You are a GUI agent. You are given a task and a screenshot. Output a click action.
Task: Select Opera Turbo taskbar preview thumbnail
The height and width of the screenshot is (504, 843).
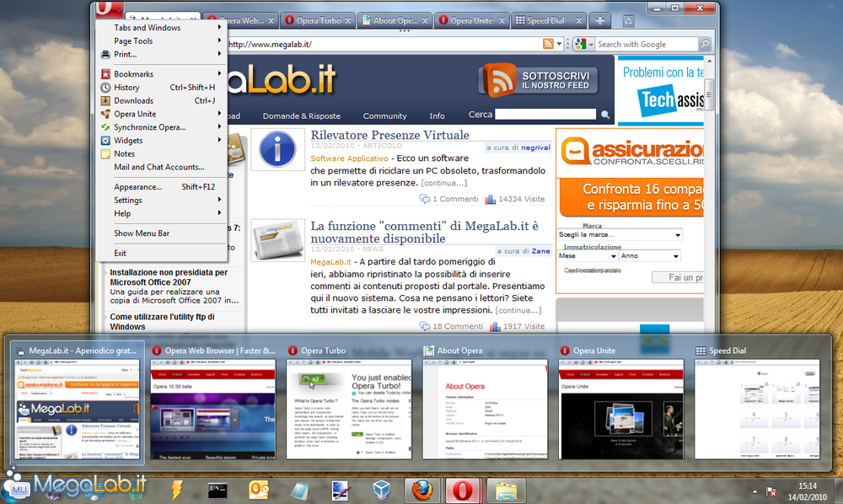click(x=349, y=409)
